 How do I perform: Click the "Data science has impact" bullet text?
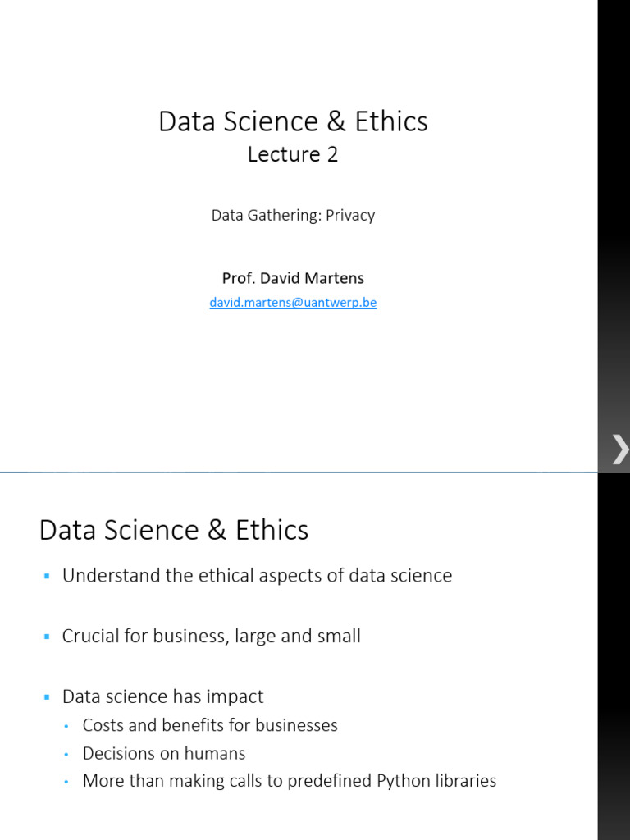(x=162, y=696)
